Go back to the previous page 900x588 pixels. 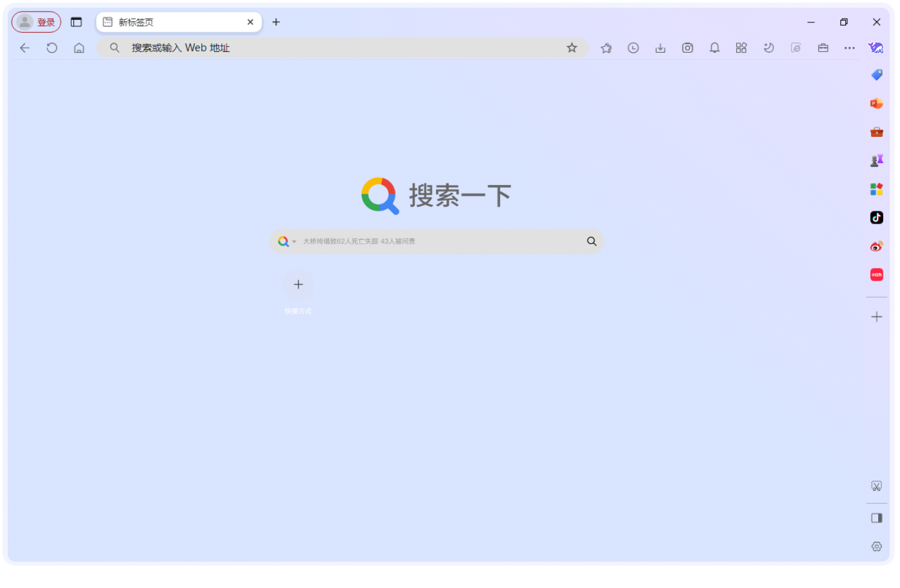tap(25, 48)
